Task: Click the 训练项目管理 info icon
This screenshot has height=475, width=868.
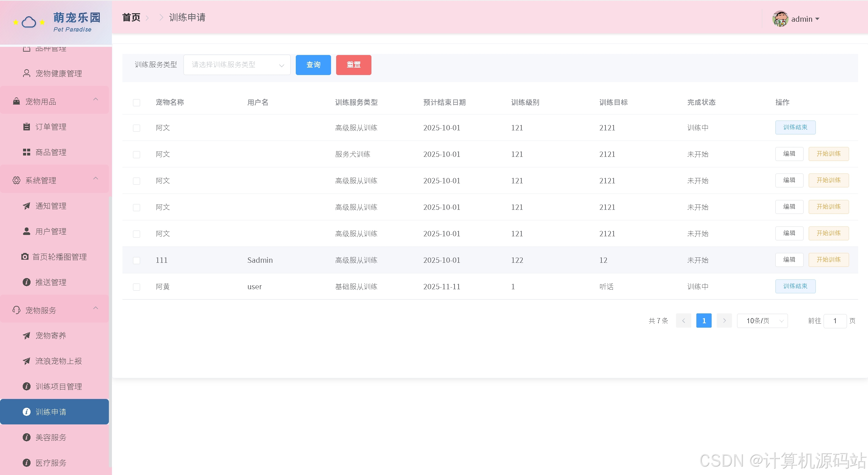Action: point(26,386)
